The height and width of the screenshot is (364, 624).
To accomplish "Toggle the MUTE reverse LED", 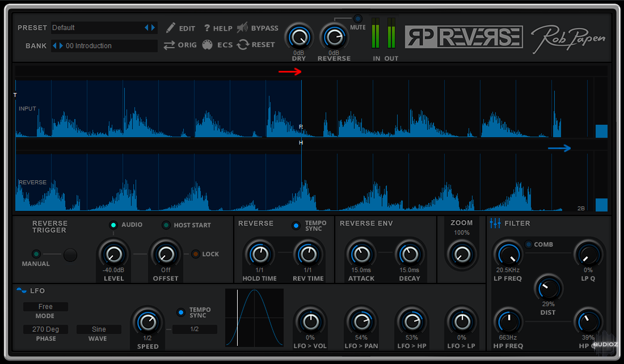I will [x=357, y=19].
